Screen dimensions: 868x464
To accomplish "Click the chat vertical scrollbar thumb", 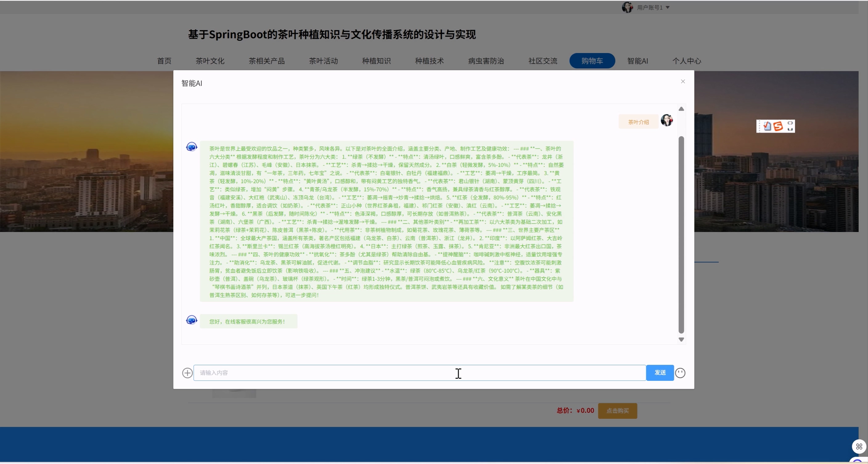I will click(681, 234).
